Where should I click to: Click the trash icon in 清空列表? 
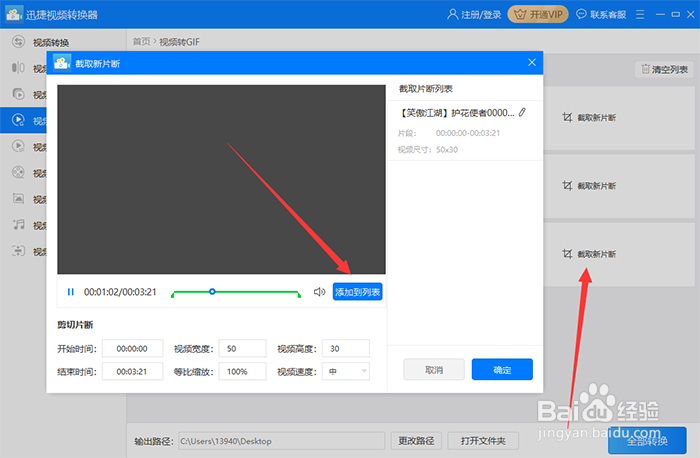pyautogui.click(x=645, y=69)
